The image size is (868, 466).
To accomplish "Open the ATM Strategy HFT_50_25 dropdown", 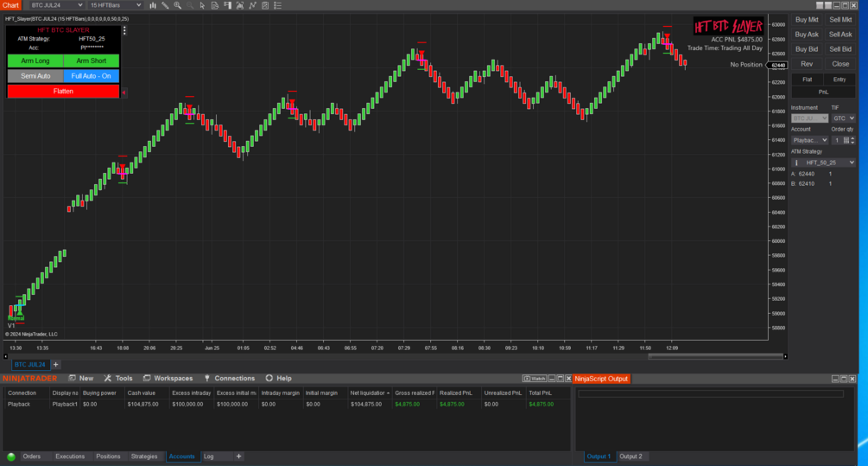I will click(x=823, y=163).
